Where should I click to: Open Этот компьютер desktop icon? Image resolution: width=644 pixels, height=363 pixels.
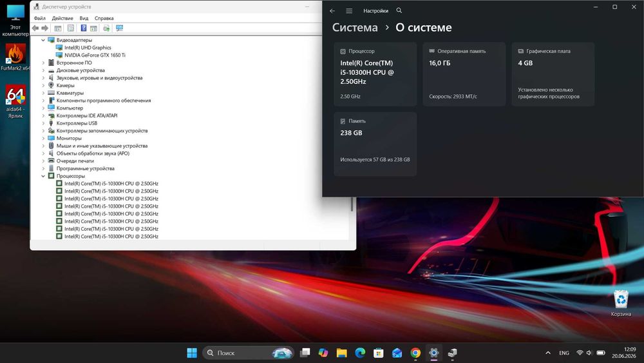pyautogui.click(x=15, y=20)
